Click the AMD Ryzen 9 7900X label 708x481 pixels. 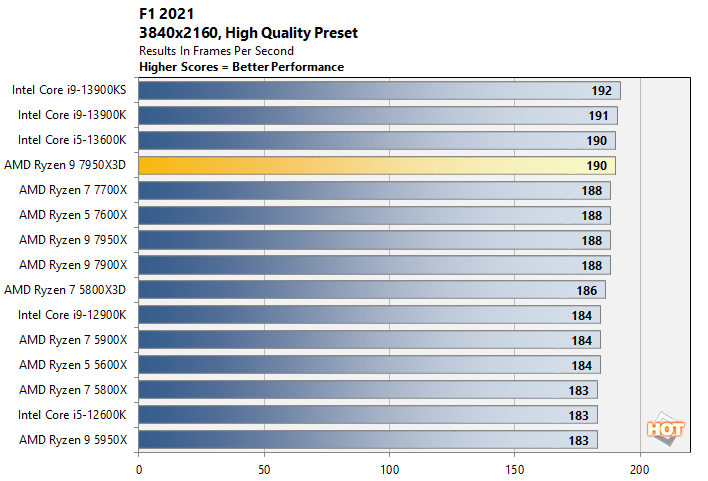coord(73,265)
